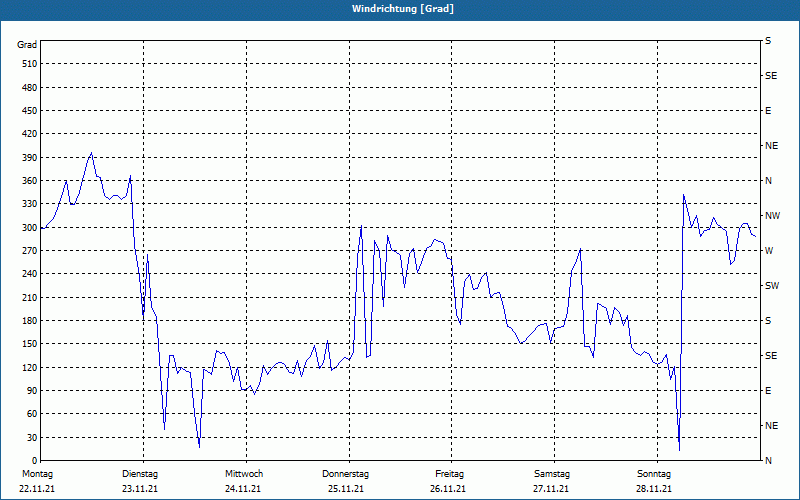The height and width of the screenshot is (500, 800).
Task: Click the date 26.11.21
Action: click(448, 489)
